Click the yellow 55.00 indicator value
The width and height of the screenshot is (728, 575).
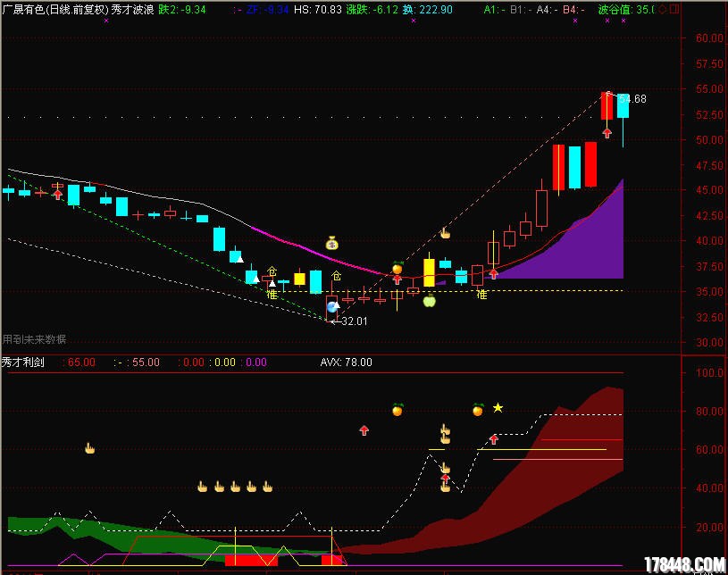coord(146,362)
